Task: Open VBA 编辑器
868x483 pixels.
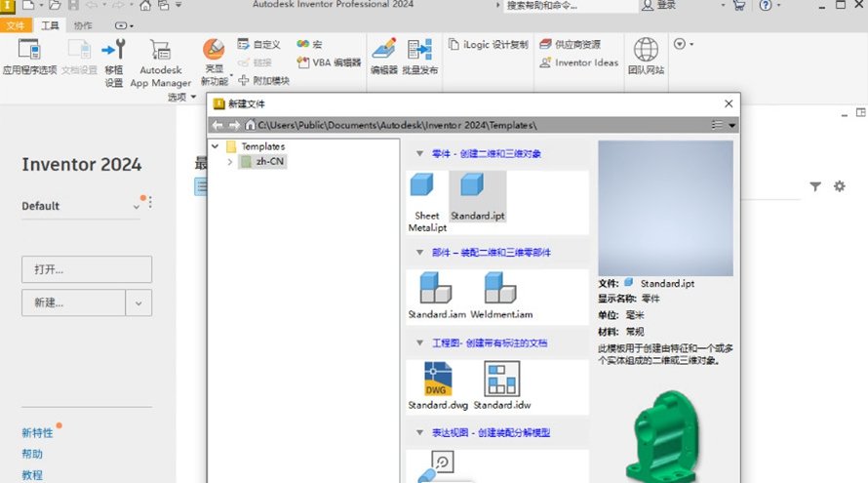Action: pyautogui.click(x=329, y=62)
